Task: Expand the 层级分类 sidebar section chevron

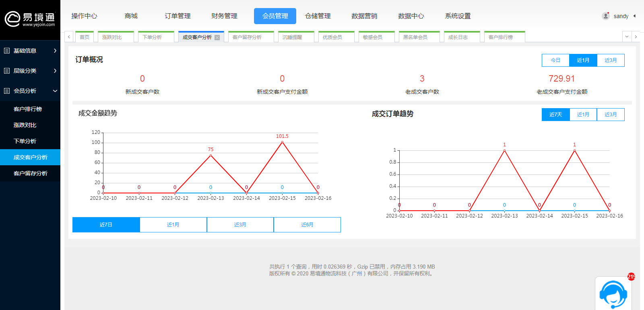Action: pyautogui.click(x=55, y=71)
